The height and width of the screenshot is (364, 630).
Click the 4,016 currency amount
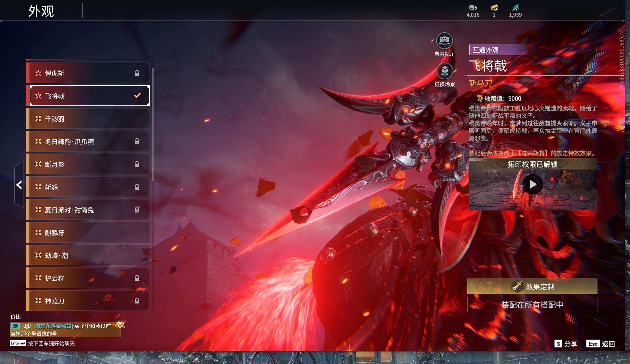coord(473,15)
